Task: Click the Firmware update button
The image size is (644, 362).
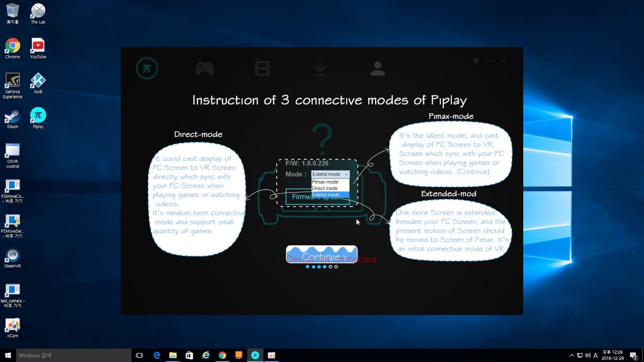Action: (x=317, y=197)
